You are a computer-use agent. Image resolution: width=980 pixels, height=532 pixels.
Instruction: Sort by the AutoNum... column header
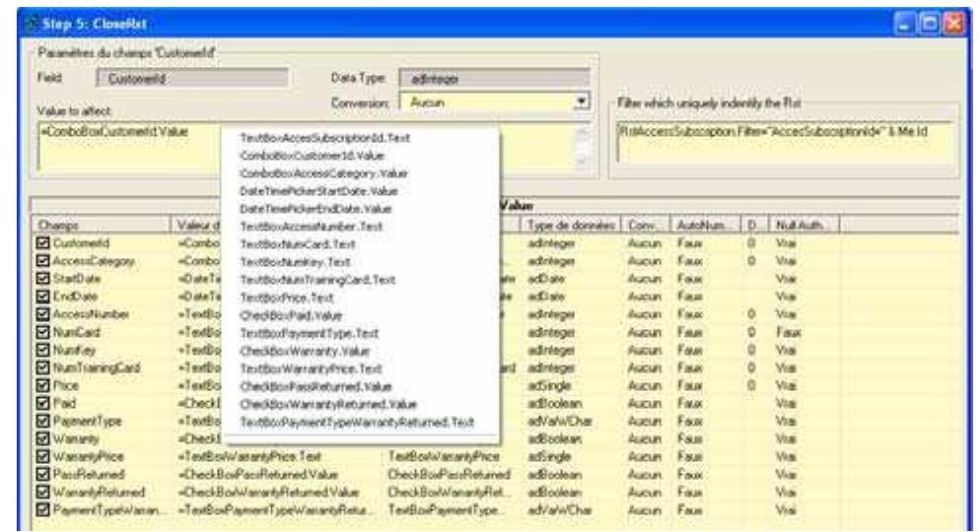coord(705,225)
